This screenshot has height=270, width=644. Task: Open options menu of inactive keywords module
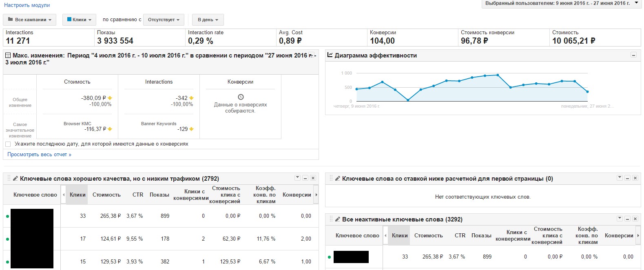[620, 219]
